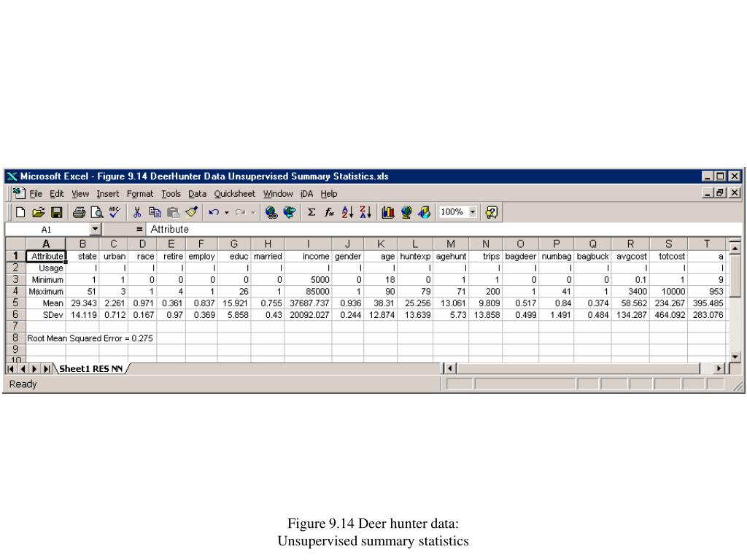Sort Descending Z-A icon
The image size is (747, 560).
tap(365, 212)
